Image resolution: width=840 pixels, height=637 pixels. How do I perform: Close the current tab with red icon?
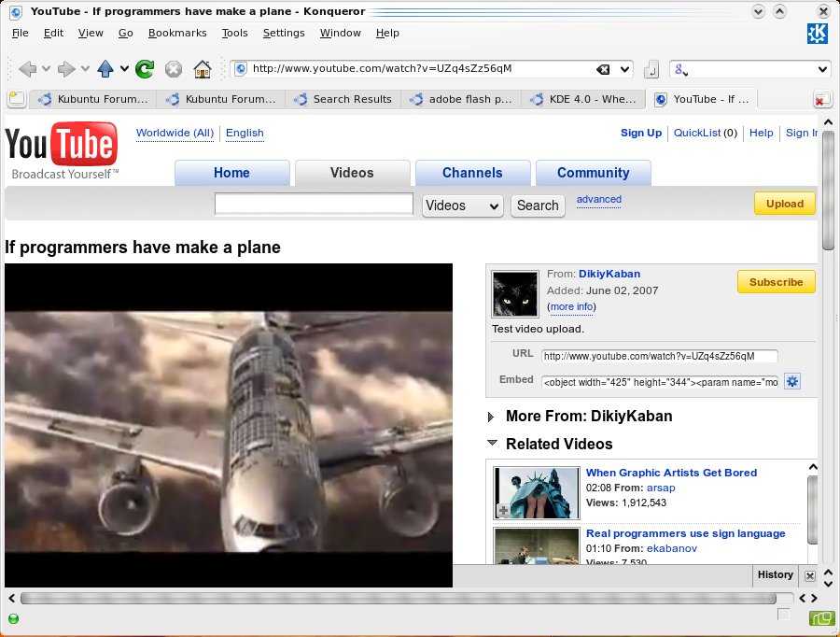pos(820,100)
